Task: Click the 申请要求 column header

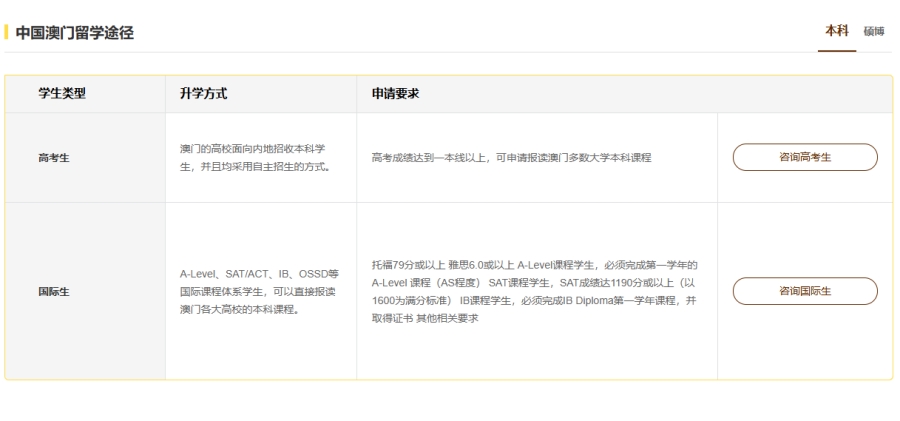Action: point(394,94)
